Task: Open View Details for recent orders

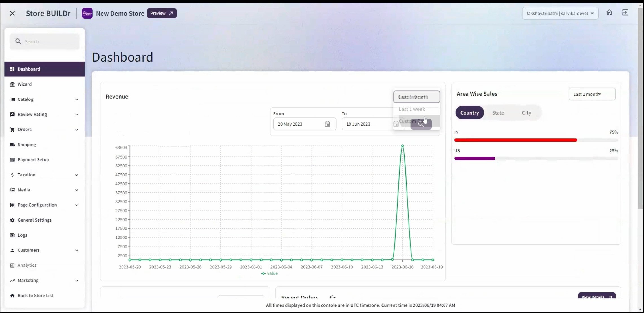Action: [596, 297]
